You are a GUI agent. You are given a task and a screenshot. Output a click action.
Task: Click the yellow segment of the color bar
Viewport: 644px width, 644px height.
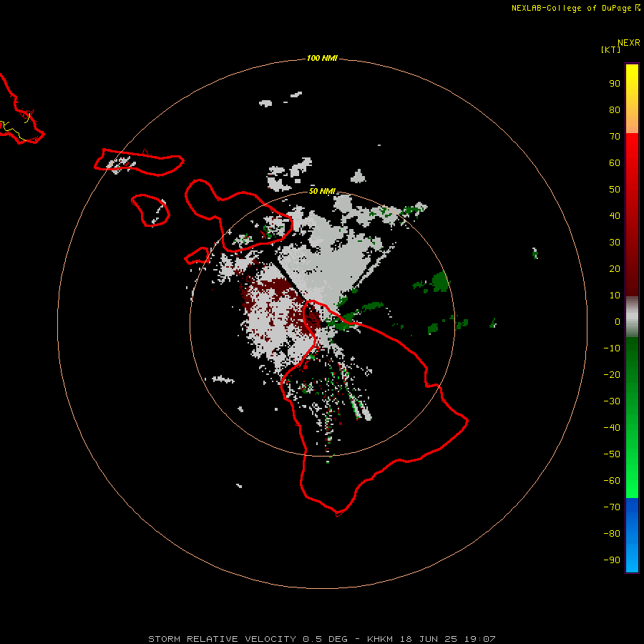pyautogui.click(x=632, y=99)
